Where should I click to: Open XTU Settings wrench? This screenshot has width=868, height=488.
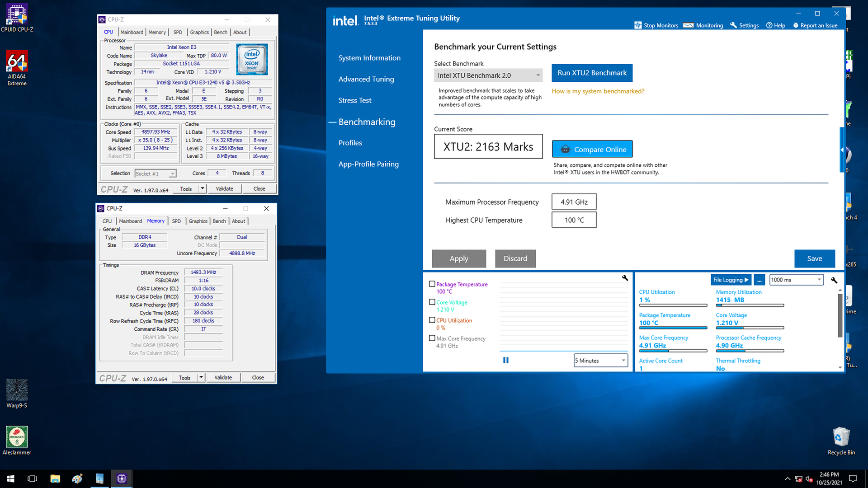[x=744, y=25]
